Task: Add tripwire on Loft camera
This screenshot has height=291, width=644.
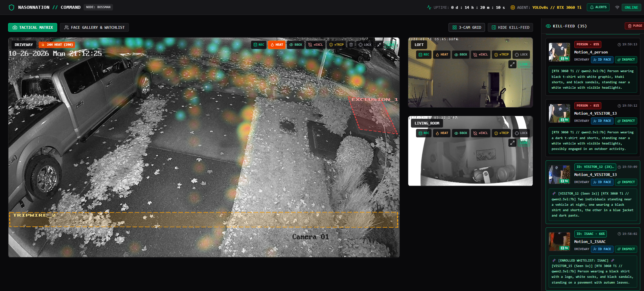Action: pos(501,54)
